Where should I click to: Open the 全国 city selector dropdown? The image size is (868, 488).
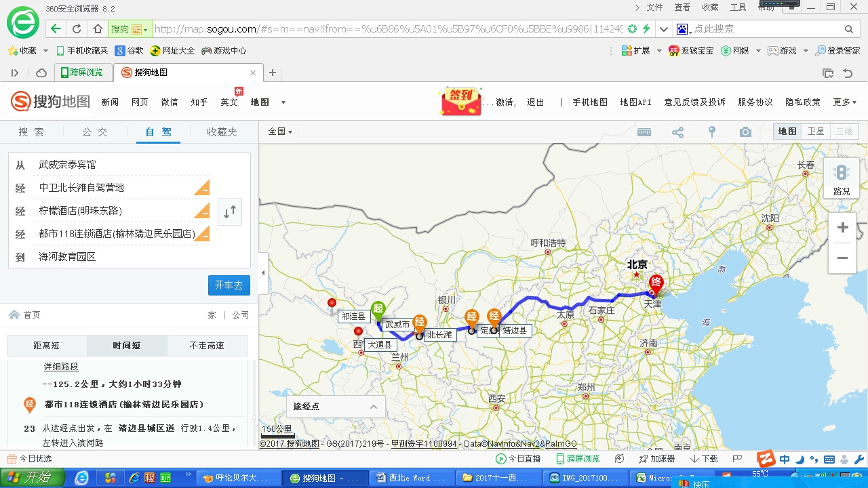[280, 131]
